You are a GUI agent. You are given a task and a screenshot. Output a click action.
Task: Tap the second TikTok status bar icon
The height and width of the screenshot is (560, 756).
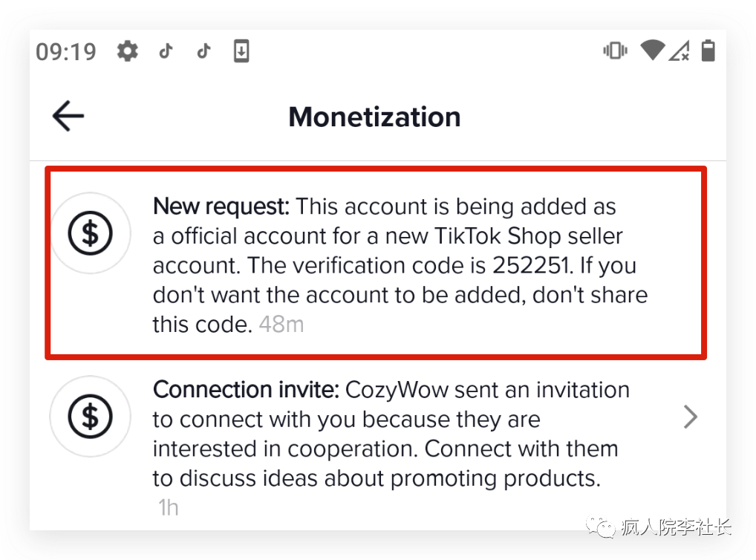coord(203,51)
